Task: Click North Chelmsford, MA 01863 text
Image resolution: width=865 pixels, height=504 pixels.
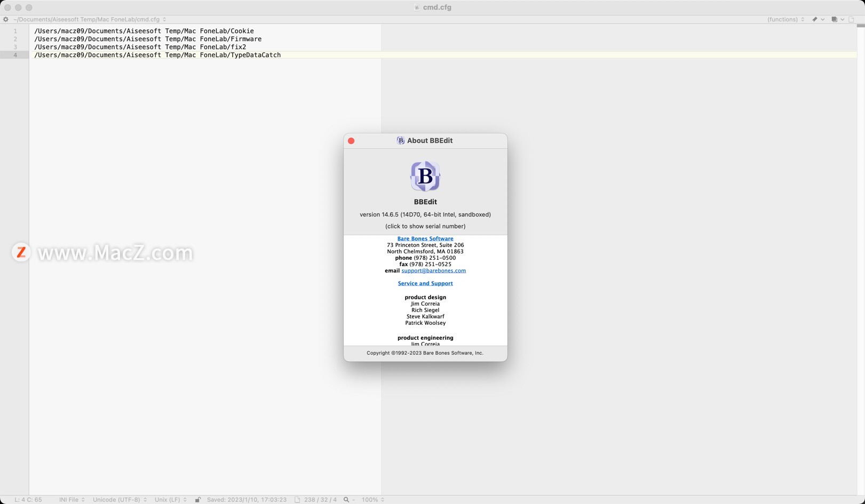Action: (x=425, y=251)
